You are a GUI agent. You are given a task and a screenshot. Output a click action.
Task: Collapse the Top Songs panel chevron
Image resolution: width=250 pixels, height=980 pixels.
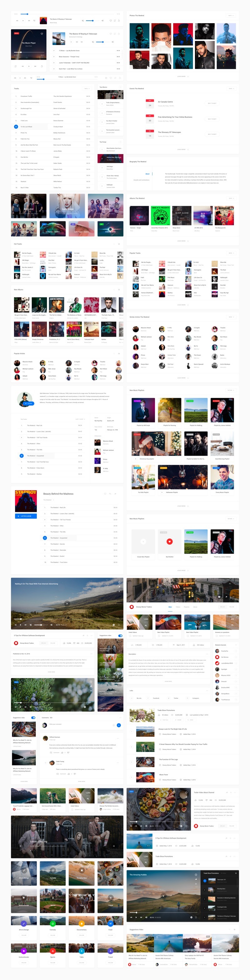(x=120, y=142)
